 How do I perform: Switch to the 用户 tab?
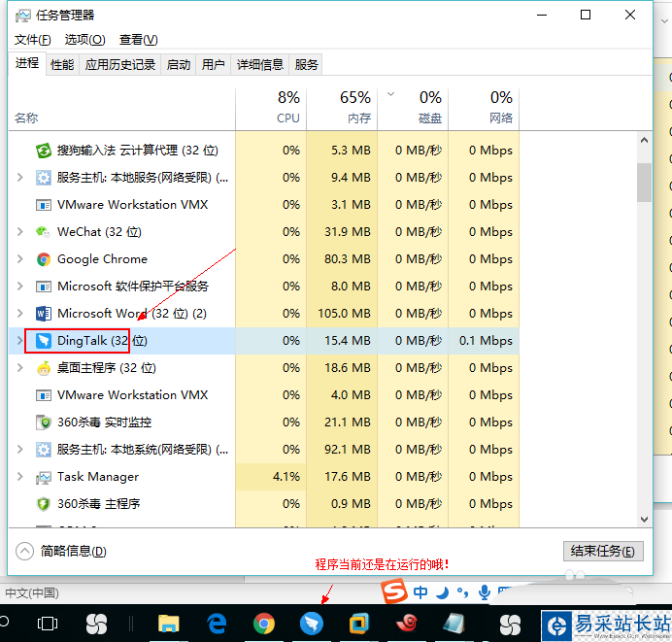213,65
